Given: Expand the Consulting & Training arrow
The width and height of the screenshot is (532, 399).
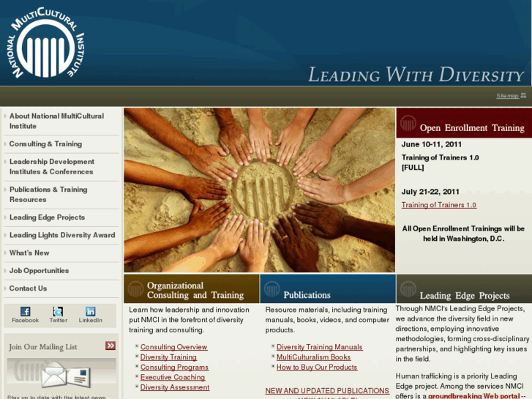Looking at the screenshot, I should 5,144.
